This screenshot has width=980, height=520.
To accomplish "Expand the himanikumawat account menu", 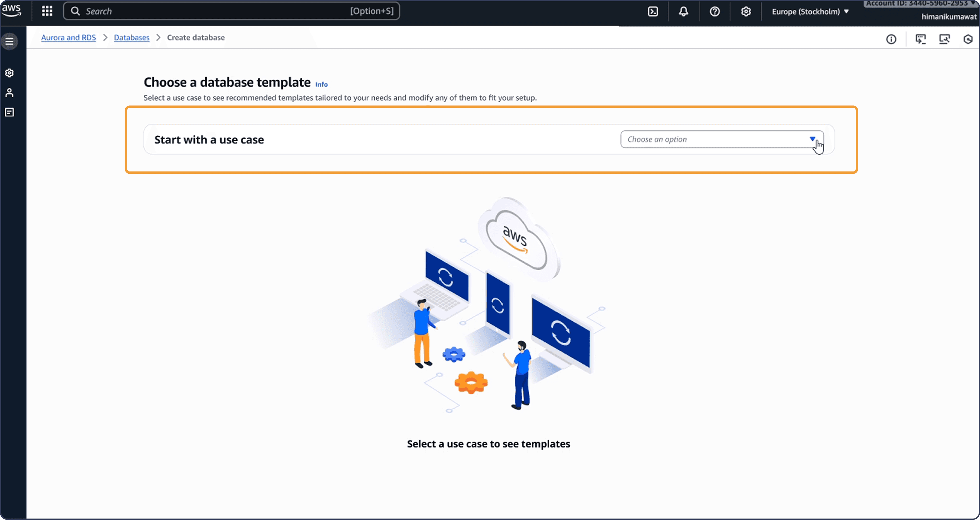I will tap(949, 16).
